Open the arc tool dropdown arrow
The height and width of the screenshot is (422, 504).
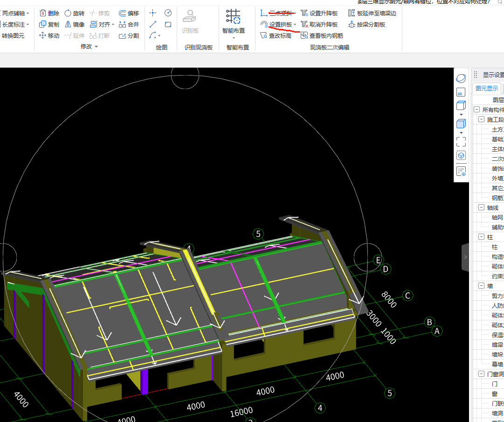point(159,36)
